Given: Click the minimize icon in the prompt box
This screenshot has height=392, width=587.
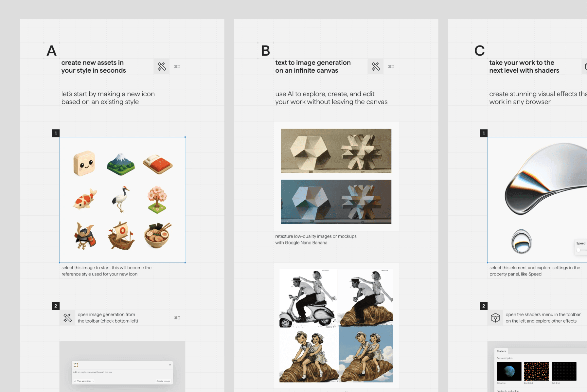Looking at the screenshot, I should 170,365.
